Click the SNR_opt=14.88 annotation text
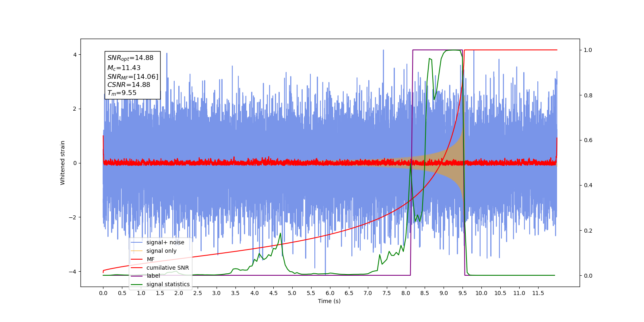Screen dimensions: 644x322 130,58
